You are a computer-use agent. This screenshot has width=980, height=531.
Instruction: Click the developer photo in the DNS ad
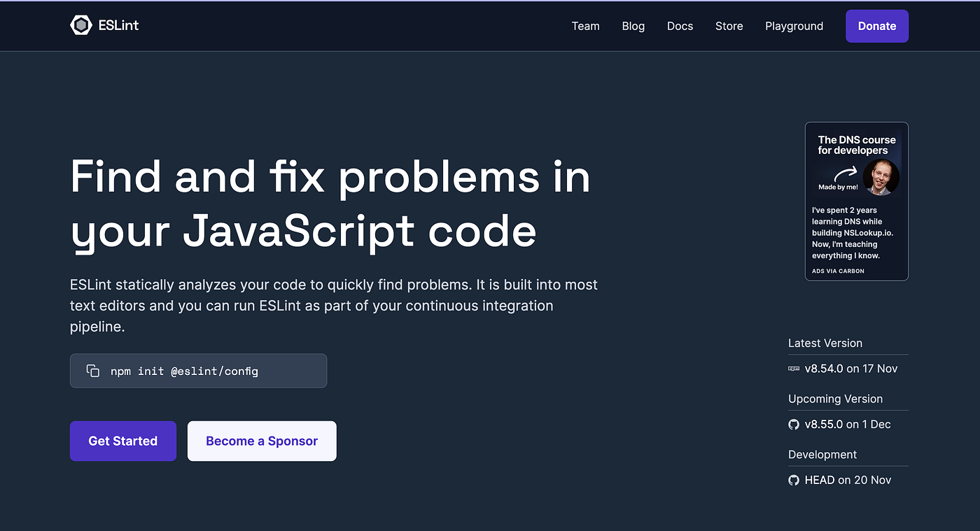pyautogui.click(x=881, y=177)
